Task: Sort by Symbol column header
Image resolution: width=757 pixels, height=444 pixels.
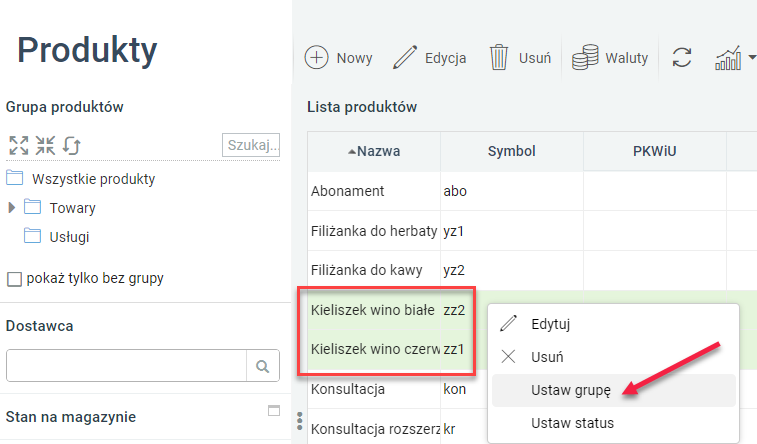Action: 512,151
